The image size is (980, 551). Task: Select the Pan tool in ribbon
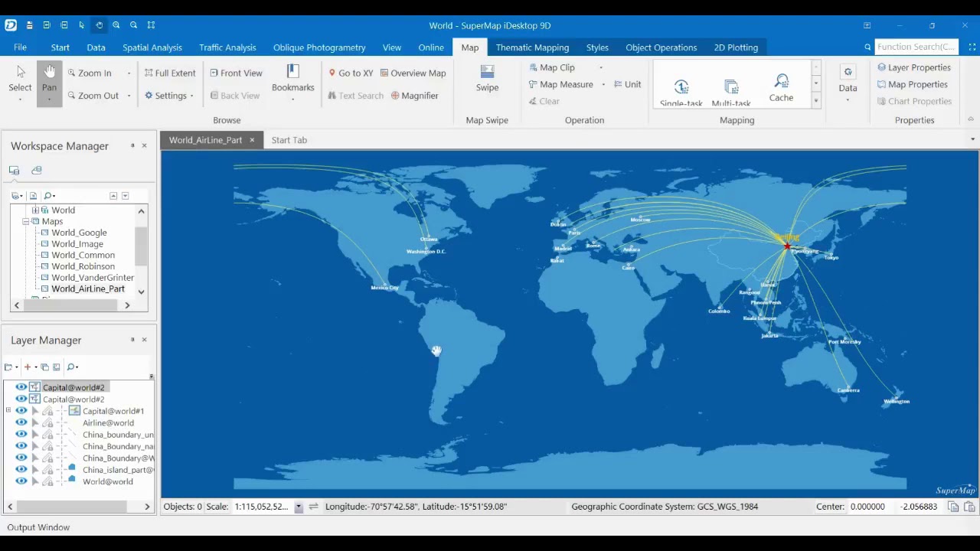point(49,83)
